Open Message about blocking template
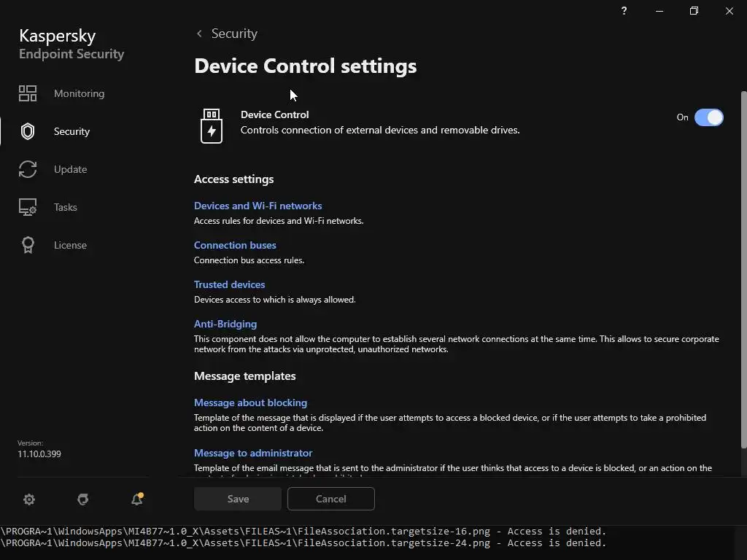 251,402
